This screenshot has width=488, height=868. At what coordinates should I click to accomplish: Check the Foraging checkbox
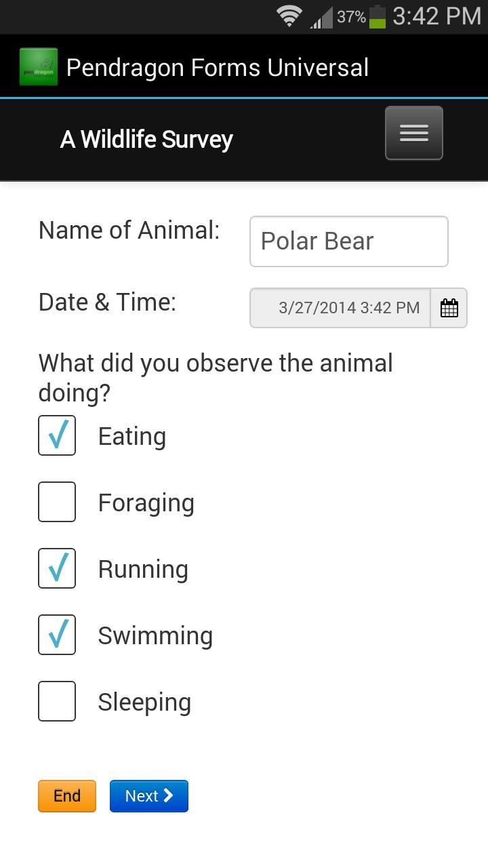pyautogui.click(x=57, y=502)
